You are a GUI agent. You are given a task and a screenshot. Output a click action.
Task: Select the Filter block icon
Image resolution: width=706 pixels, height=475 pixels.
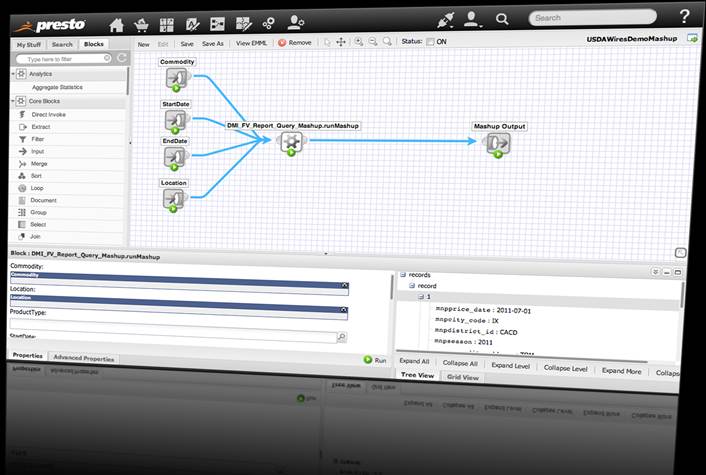tap(21, 139)
